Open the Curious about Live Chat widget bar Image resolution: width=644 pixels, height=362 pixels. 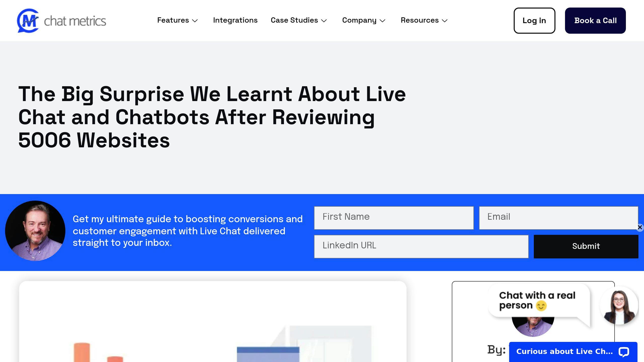click(573, 352)
